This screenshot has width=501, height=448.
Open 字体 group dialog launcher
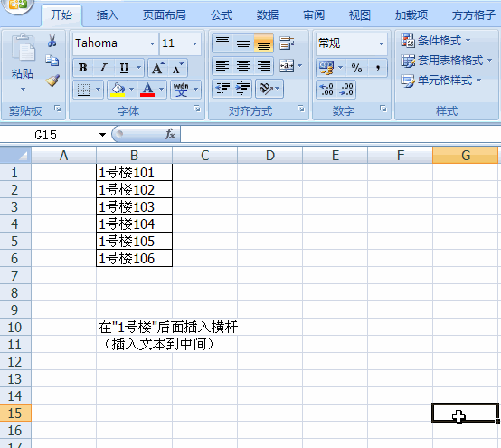[197, 110]
